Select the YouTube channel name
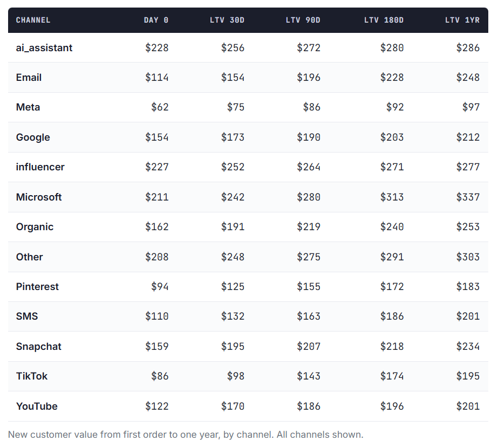 [x=37, y=406]
